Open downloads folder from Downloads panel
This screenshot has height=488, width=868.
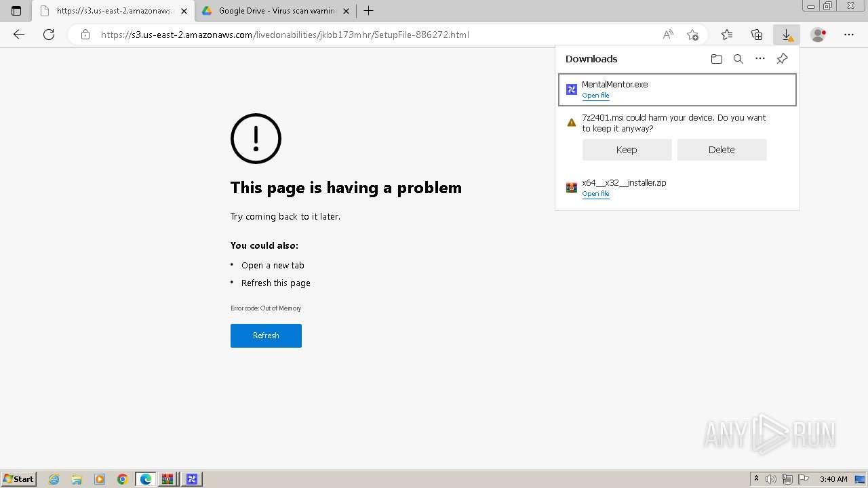(x=717, y=59)
